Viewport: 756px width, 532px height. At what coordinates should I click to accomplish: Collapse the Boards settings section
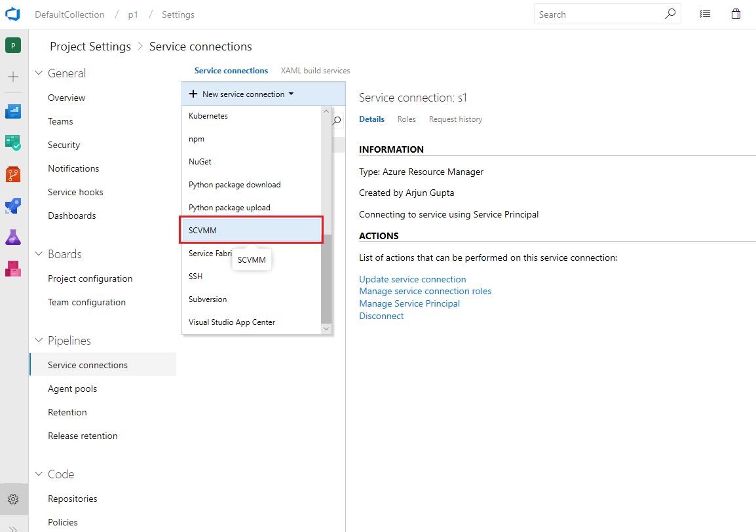(x=39, y=254)
